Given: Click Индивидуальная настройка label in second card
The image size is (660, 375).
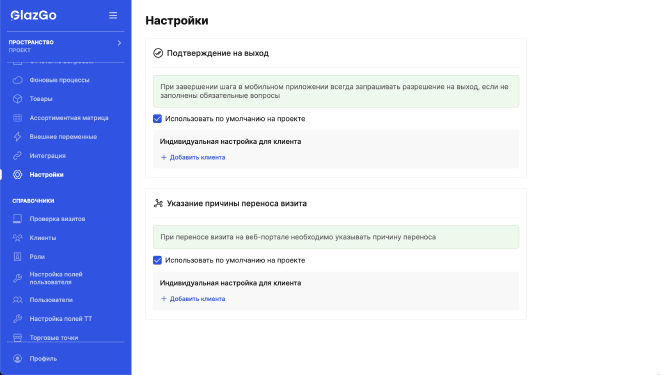Looking at the screenshot, I should pyautogui.click(x=230, y=283).
